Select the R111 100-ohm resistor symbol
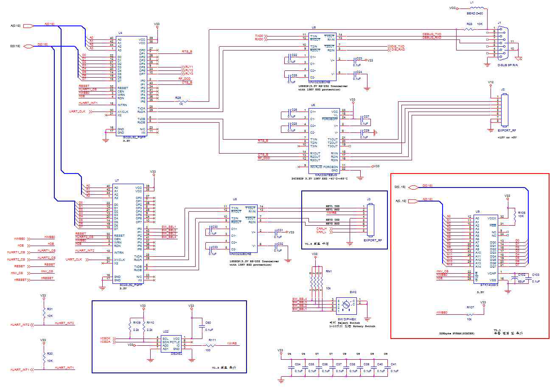 211,345
